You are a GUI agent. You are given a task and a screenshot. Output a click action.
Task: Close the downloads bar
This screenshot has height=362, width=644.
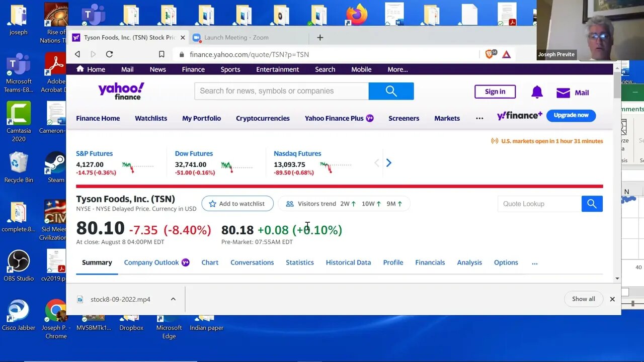coord(612,299)
